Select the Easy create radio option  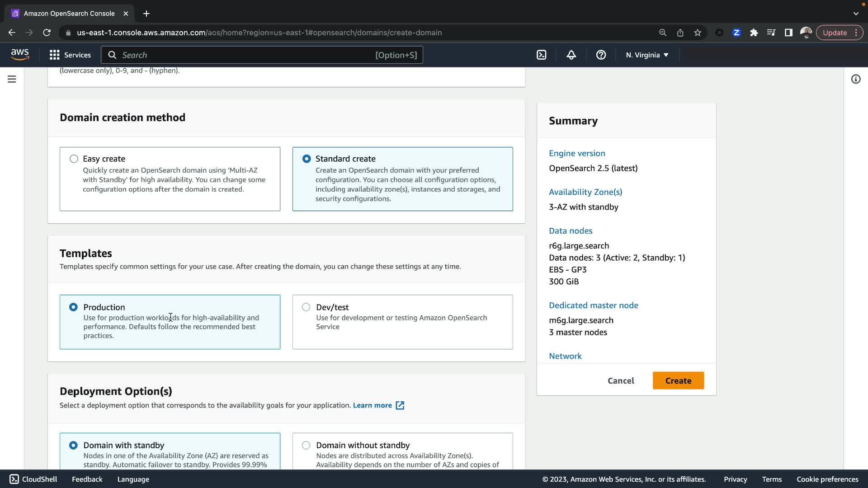click(74, 159)
